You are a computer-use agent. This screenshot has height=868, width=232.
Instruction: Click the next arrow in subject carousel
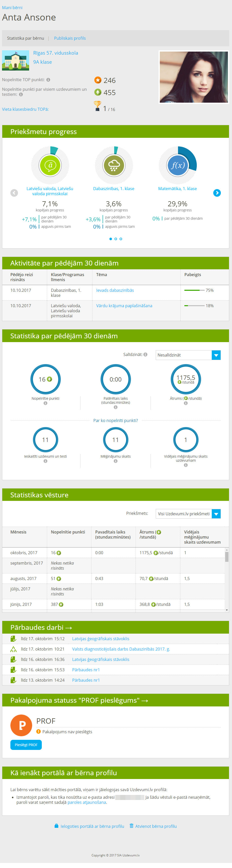pyautogui.click(x=217, y=193)
